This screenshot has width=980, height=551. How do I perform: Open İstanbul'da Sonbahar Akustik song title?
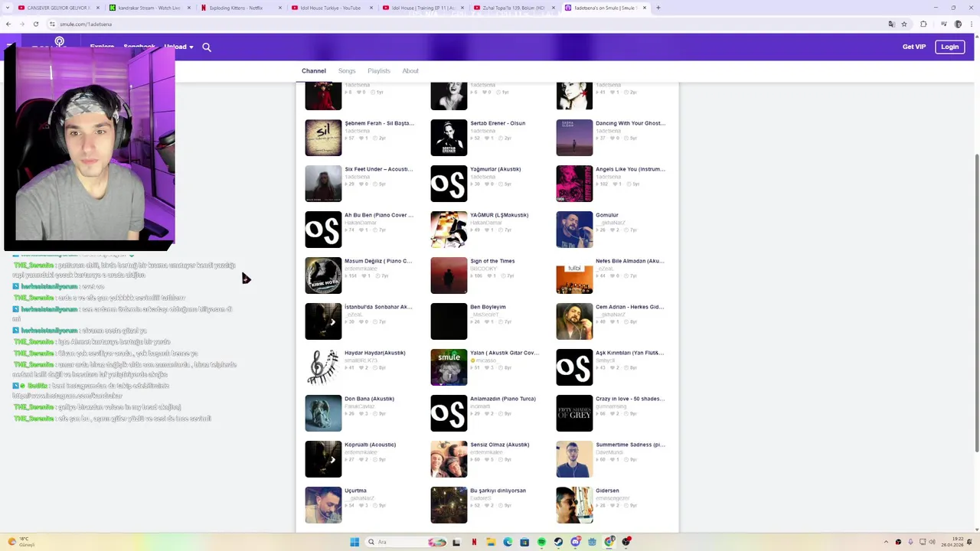[378, 307]
